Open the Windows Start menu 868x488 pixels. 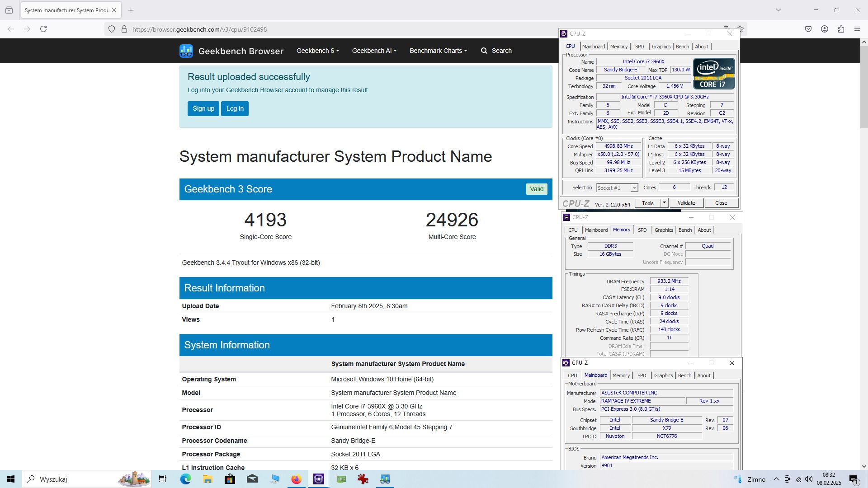pos(11,479)
